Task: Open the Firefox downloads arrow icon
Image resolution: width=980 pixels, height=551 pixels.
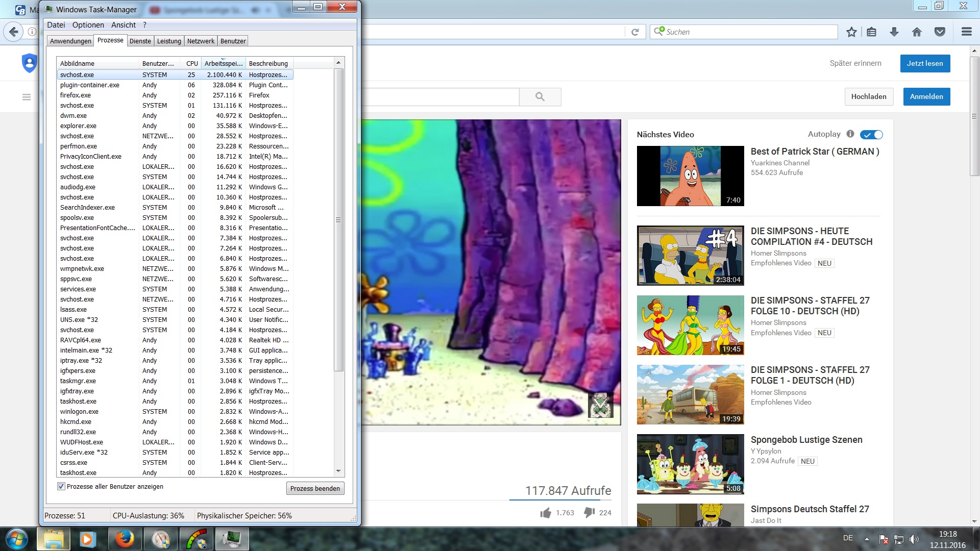Action: click(x=894, y=32)
